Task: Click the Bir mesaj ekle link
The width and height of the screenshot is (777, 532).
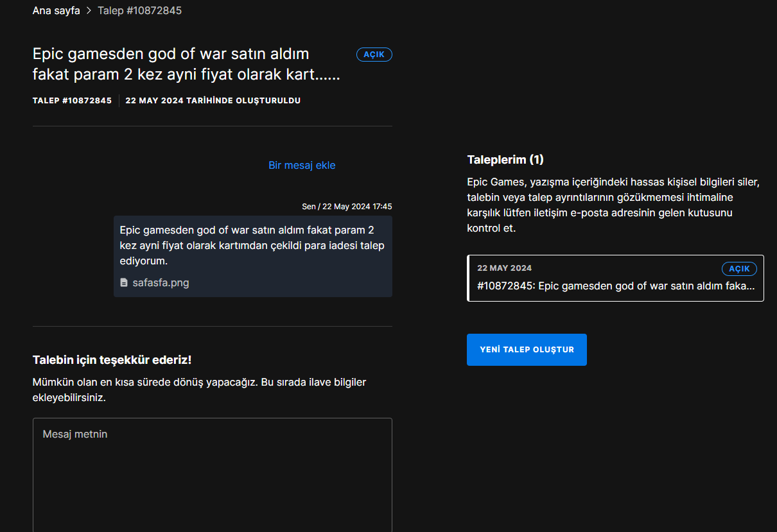Action: (302, 166)
